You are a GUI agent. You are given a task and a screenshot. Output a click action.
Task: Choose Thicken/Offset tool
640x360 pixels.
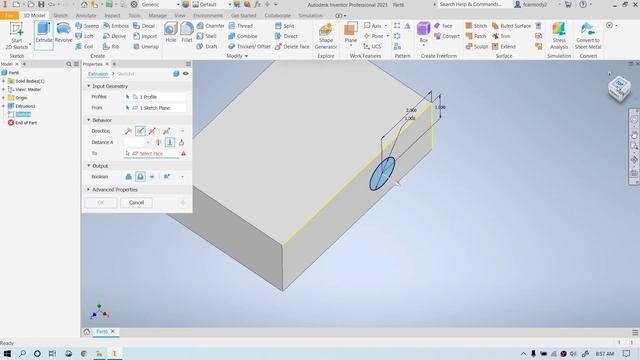pos(249,47)
